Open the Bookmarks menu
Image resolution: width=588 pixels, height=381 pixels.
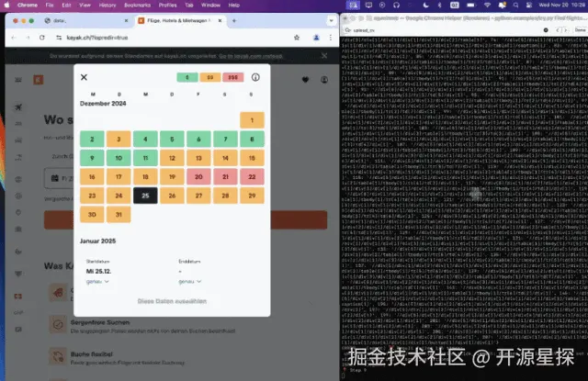pos(137,5)
